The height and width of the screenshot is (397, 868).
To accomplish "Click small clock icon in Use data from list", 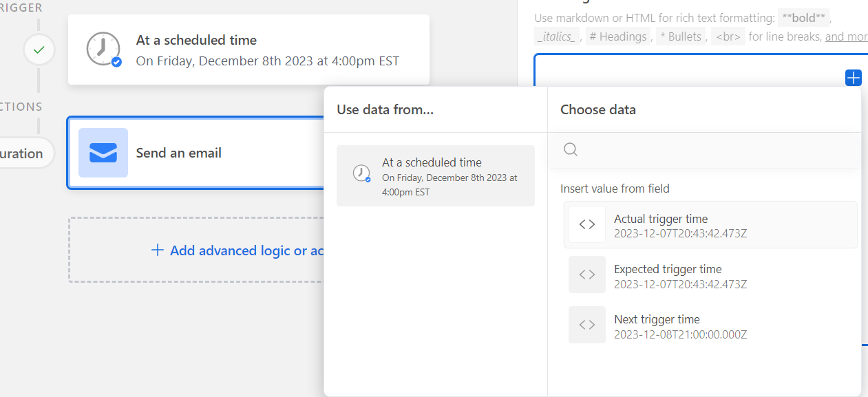I will tap(361, 173).
